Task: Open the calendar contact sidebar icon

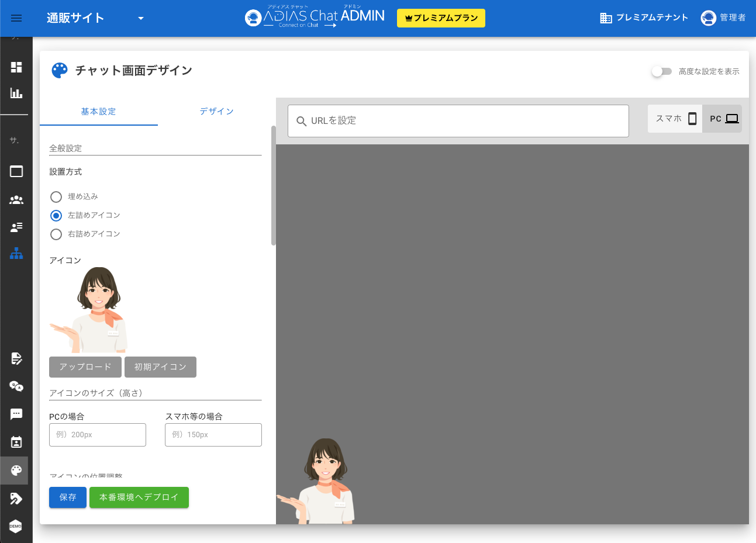Action: pyautogui.click(x=16, y=442)
